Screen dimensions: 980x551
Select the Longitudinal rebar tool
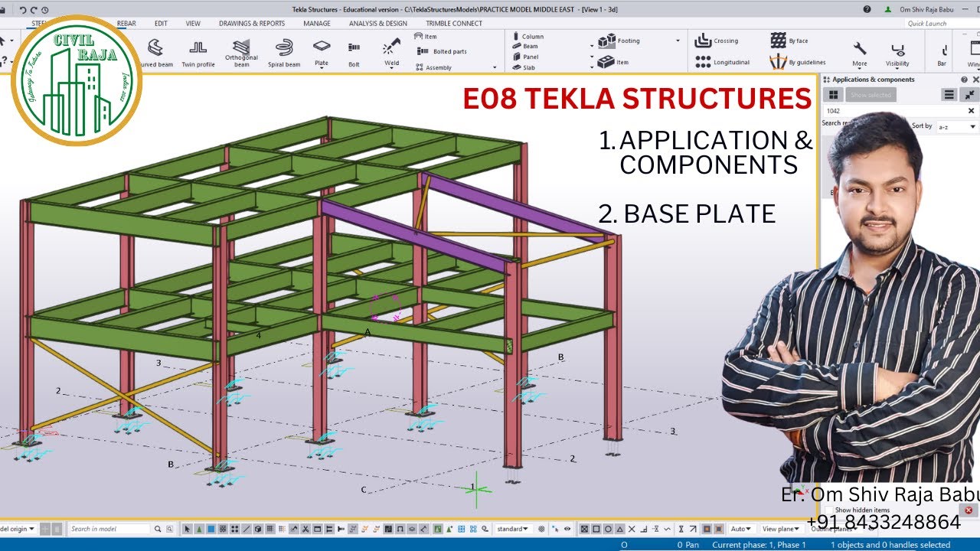point(722,62)
